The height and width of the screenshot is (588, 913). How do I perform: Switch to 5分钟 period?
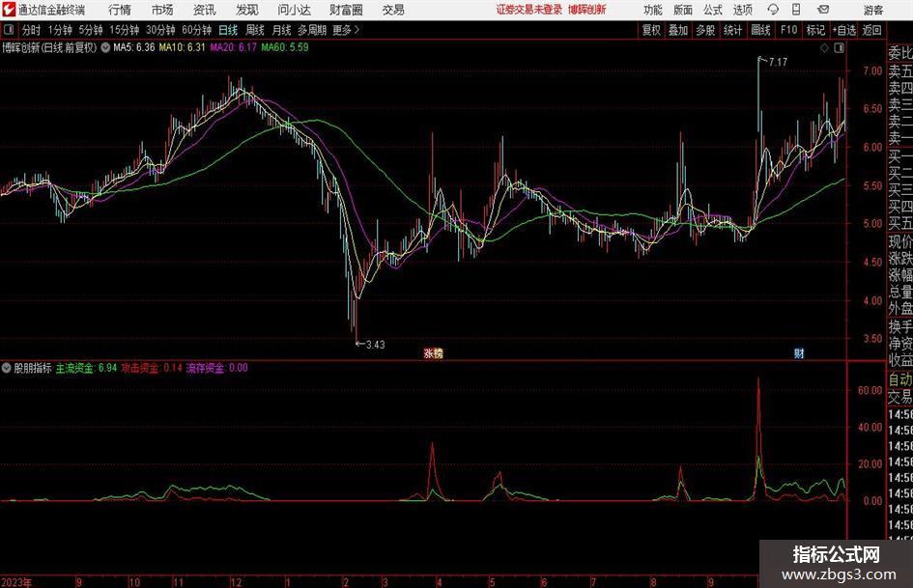coord(91,30)
